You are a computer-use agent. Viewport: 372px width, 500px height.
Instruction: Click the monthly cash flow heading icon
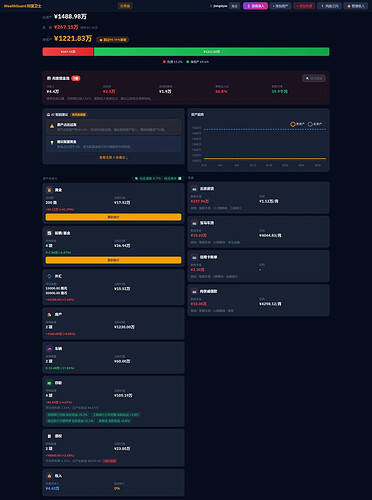(49, 78)
